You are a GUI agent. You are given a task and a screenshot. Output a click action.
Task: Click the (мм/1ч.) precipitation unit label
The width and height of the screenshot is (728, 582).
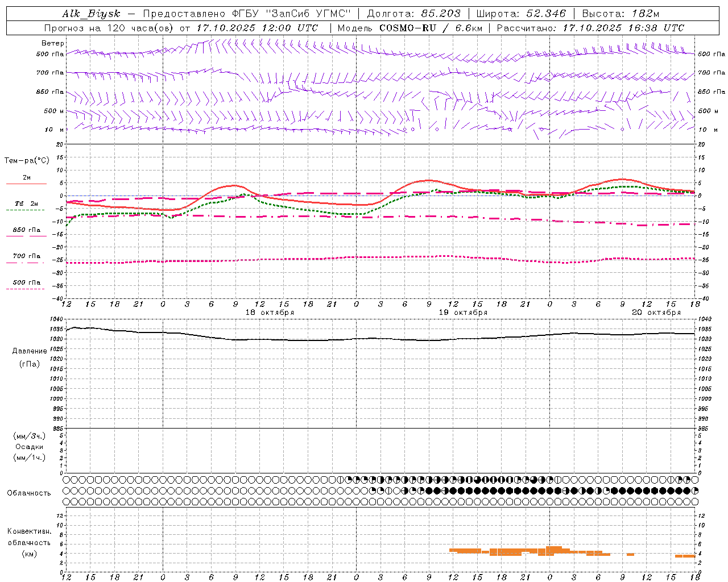coord(30,458)
